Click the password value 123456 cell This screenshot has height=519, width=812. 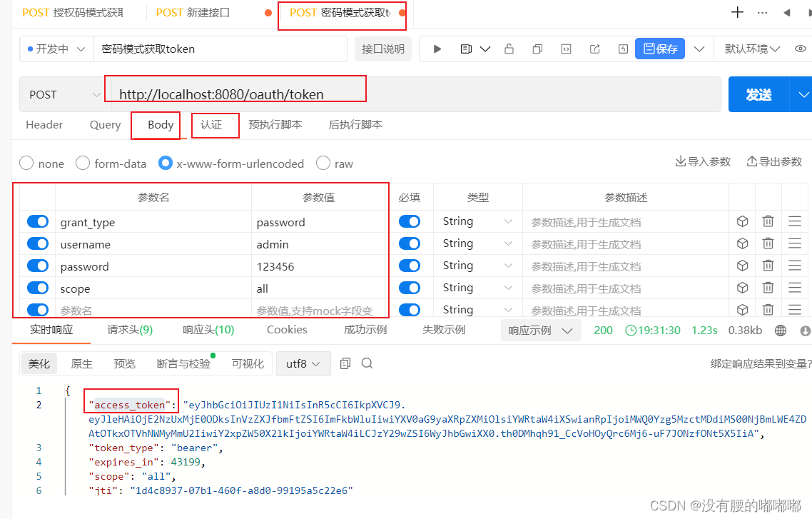[x=320, y=266]
